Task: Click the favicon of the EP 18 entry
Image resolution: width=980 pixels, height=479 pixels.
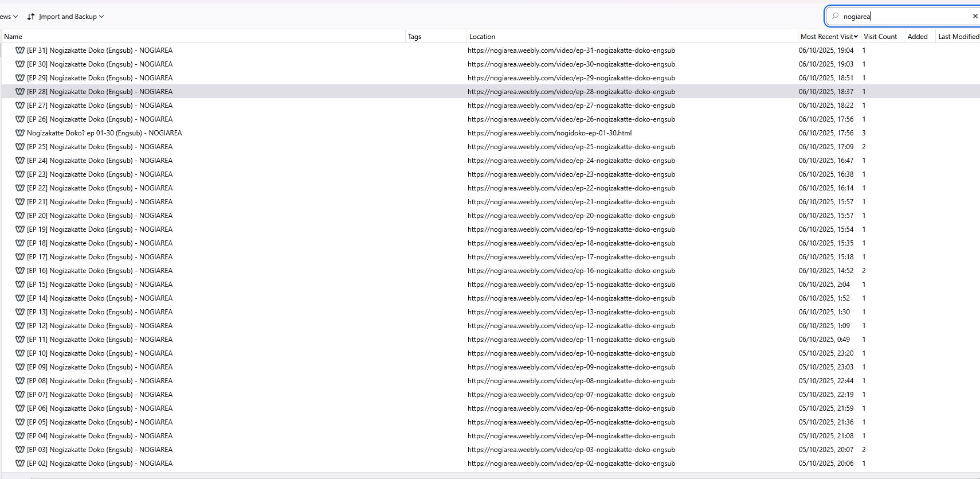Action: point(20,243)
